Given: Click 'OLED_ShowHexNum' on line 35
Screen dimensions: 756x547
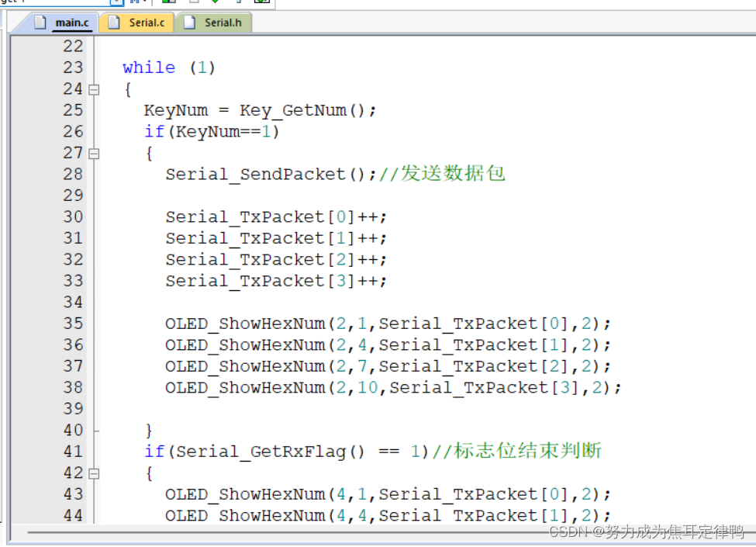Looking at the screenshot, I should tap(246, 324).
